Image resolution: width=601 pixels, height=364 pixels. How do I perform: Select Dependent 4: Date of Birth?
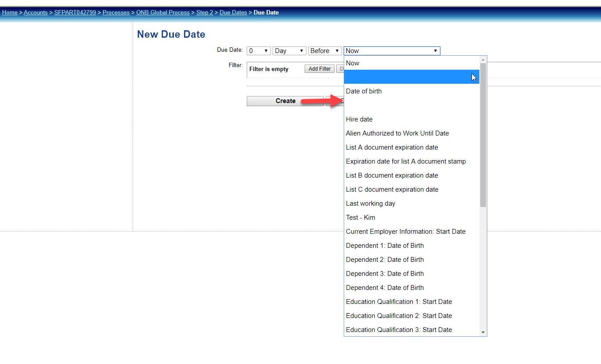(412, 288)
